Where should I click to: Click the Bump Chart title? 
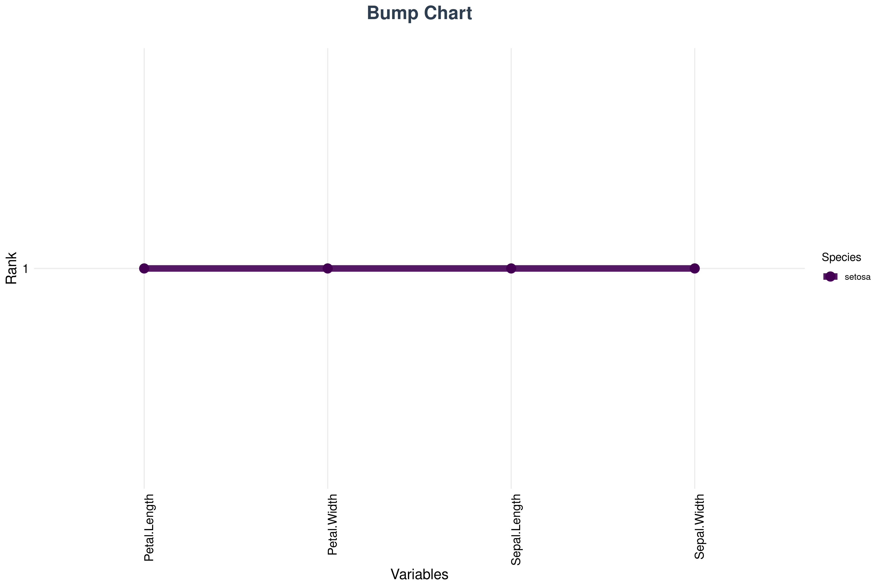tap(419, 13)
